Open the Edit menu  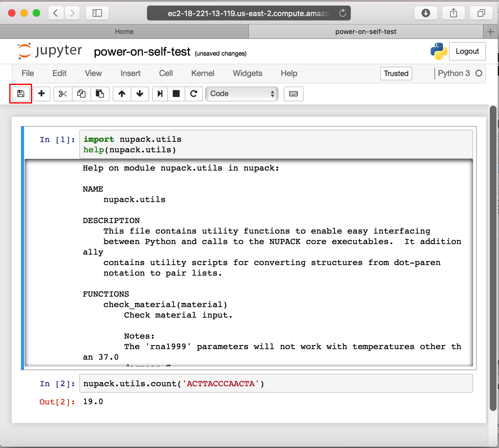click(60, 73)
